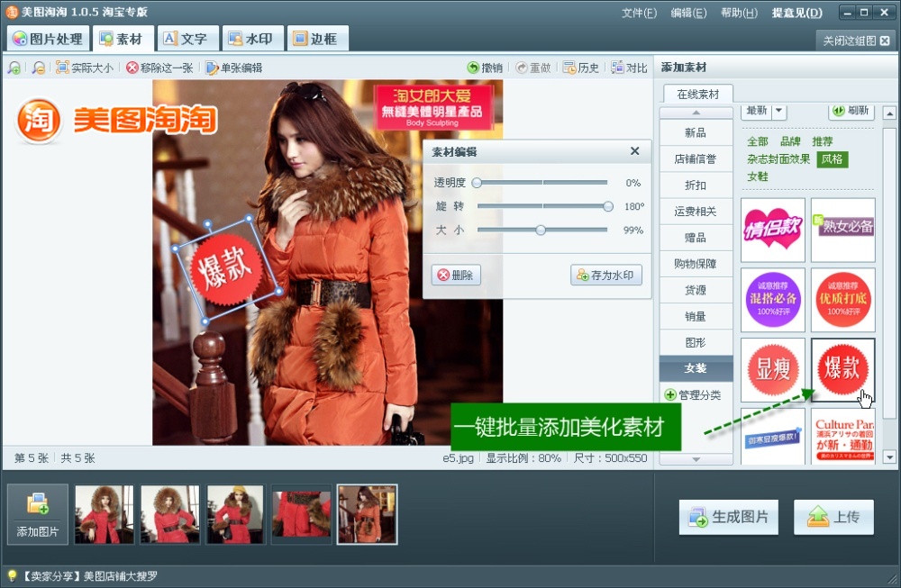Remove this image with 移除这一张

(x=159, y=68)
